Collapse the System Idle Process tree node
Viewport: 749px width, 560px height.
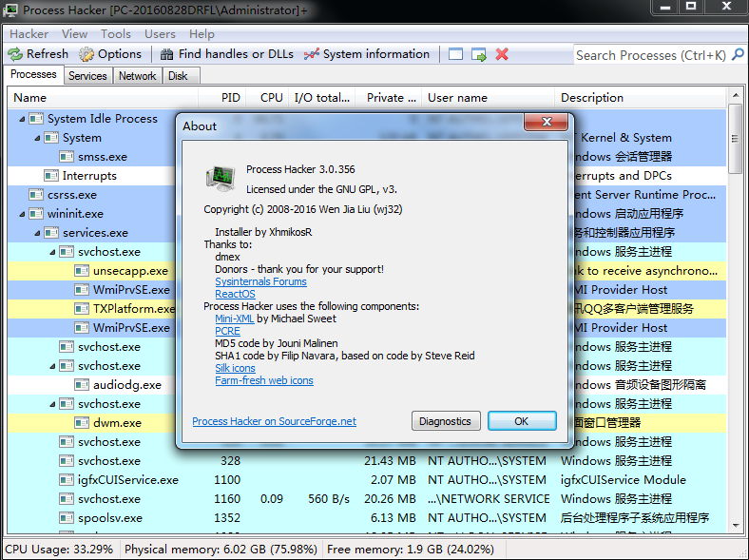point(22,119)
